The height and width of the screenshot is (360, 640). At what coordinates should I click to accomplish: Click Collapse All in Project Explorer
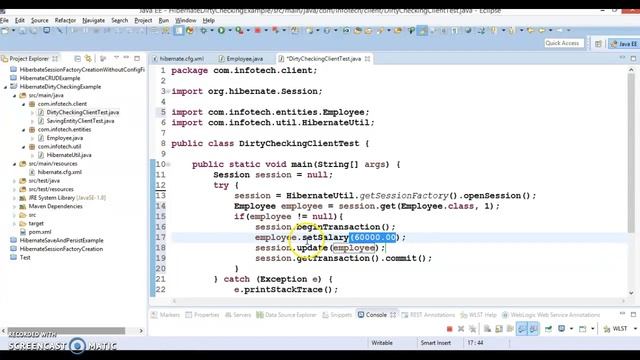click(x=78, y=59)
